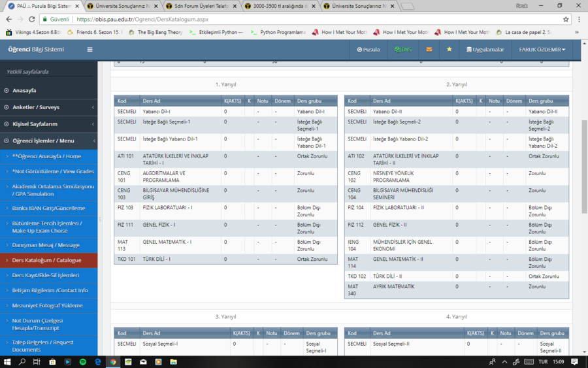The image size is (588, 368).
Task: Click Chrome back arrow button
Action: [8, 19]
